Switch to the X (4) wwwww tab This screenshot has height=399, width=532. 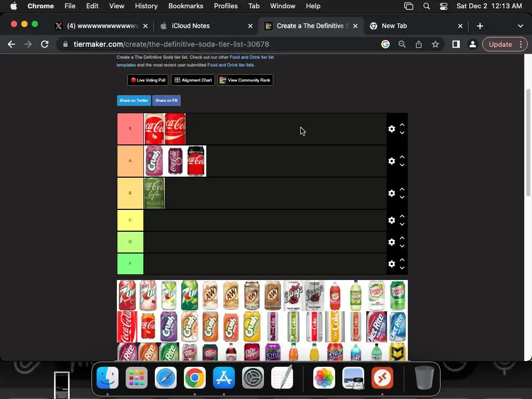click(101, 26)
